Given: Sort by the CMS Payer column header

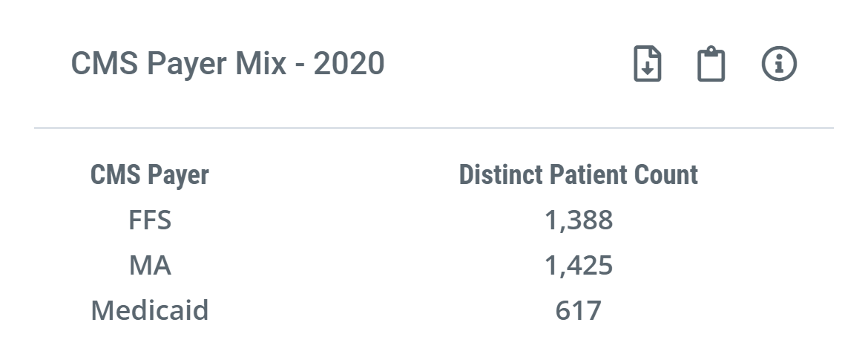Looking at the screenshot, I should click(x=149, y=175).
